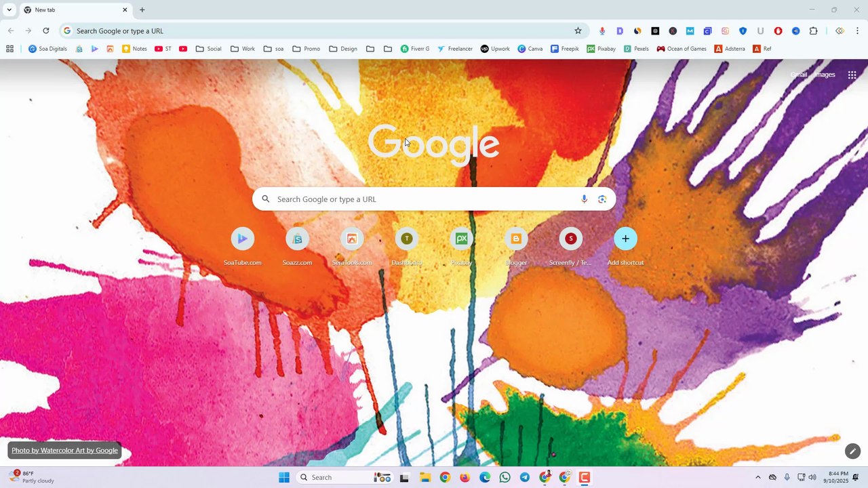Open the Gmail link
Viewport: 868px width, 488px height.
pos(799,75)
